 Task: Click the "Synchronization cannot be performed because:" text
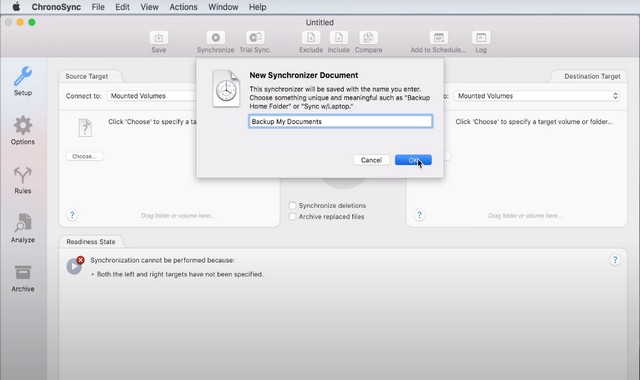click(162, 260)
